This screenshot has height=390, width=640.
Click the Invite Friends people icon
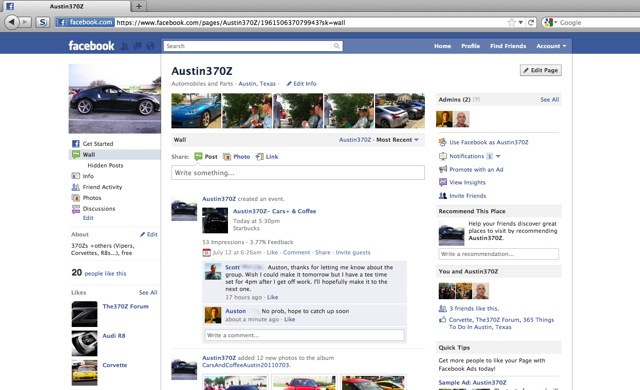click(x=442, y=196)
